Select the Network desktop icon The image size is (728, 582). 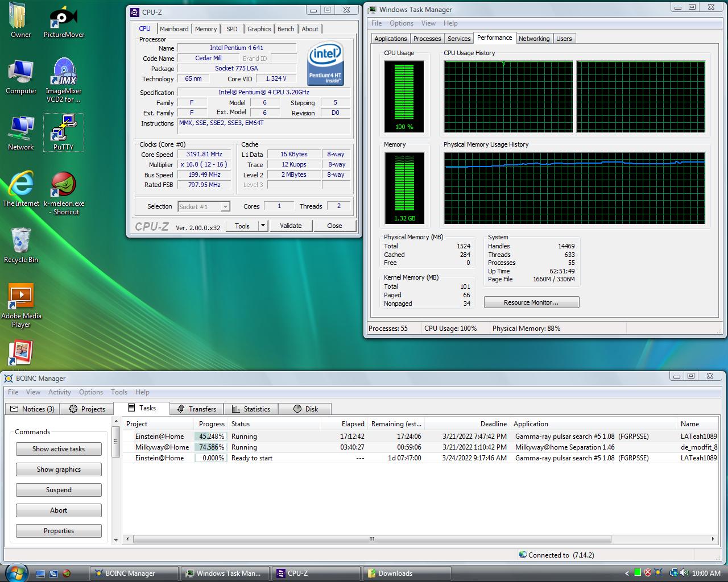pyautogui.click(x=20, y=134)
